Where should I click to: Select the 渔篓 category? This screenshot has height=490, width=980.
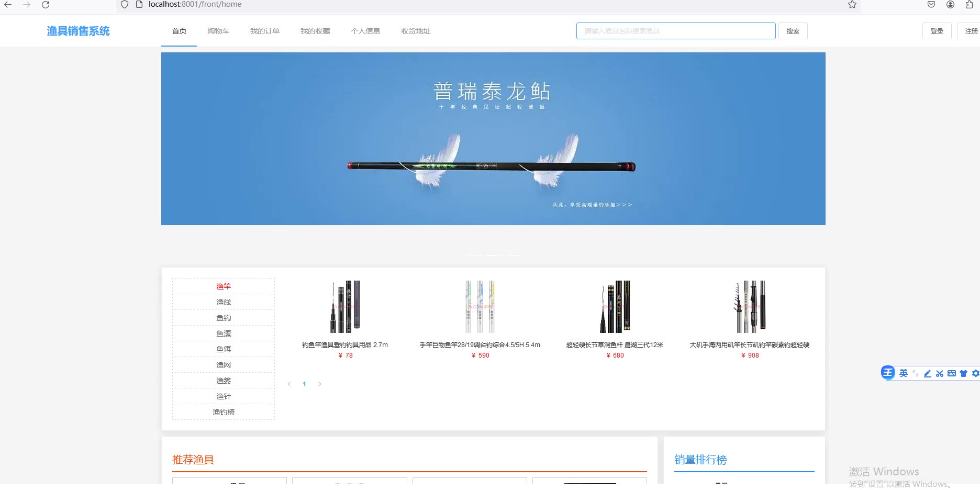[x=224, y=381]
